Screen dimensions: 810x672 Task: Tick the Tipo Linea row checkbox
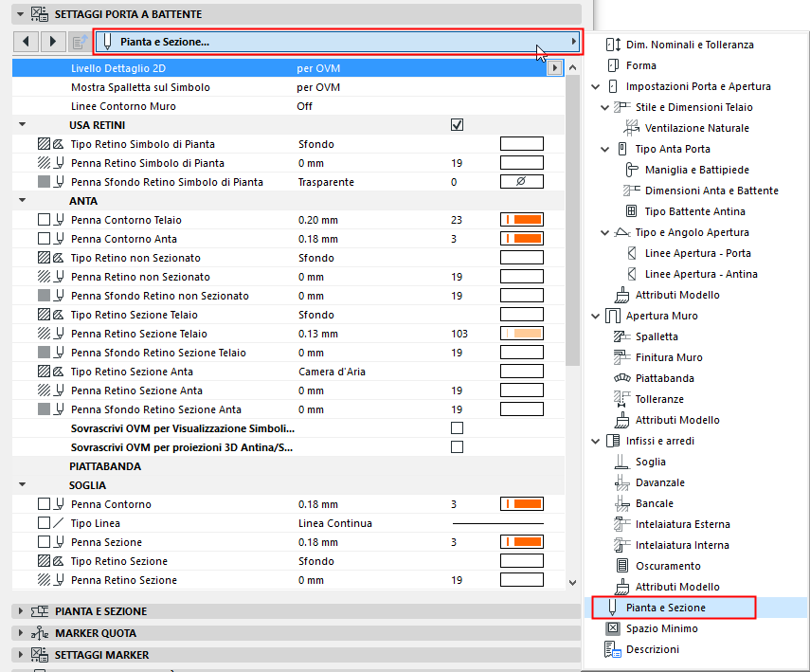(44, 523)
